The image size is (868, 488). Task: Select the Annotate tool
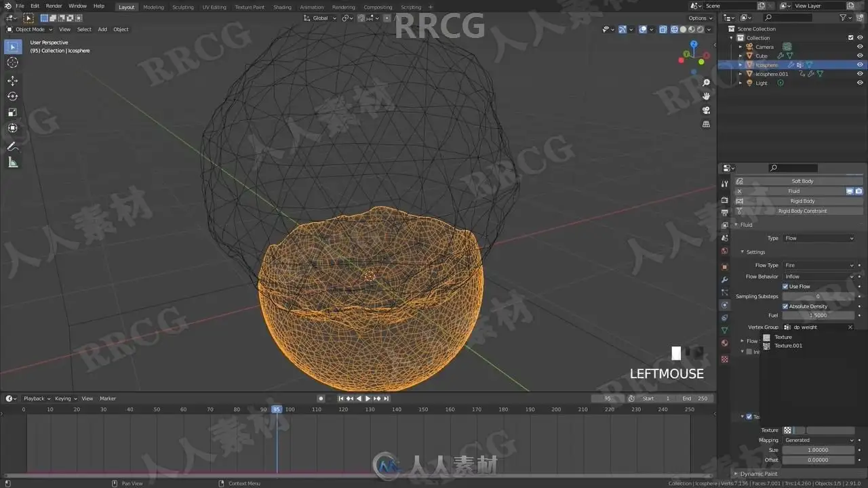(x=13, y=146)
